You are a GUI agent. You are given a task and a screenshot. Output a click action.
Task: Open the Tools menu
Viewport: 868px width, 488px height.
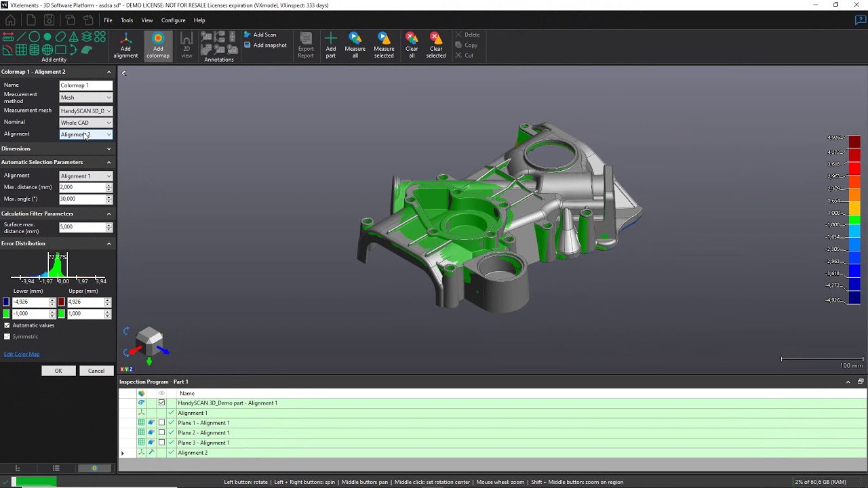tap(126, 20)
